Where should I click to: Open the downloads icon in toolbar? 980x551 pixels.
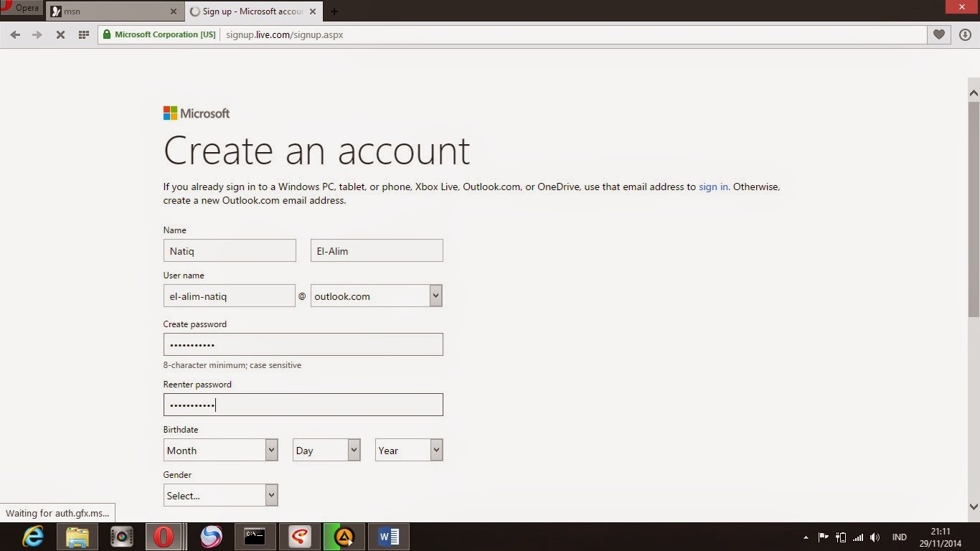tap(965, 34)
